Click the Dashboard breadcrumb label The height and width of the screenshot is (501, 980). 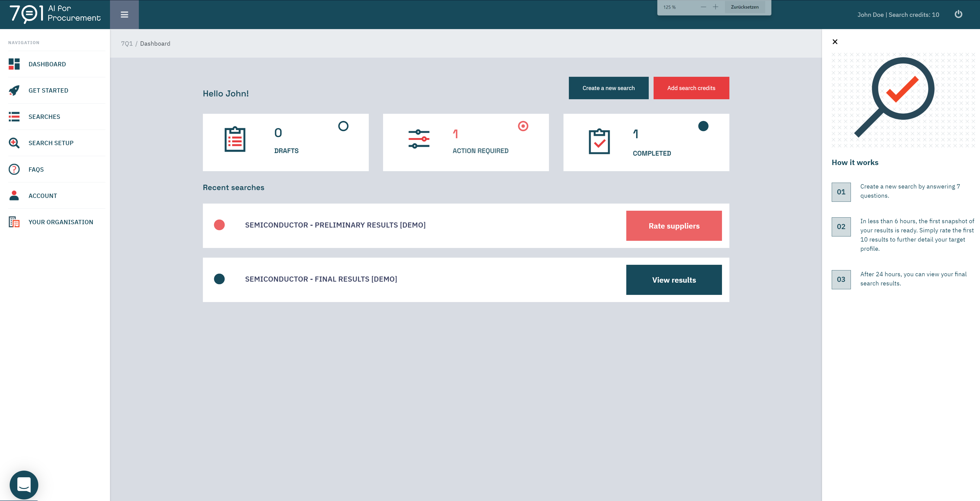click(x=155, y=44)
